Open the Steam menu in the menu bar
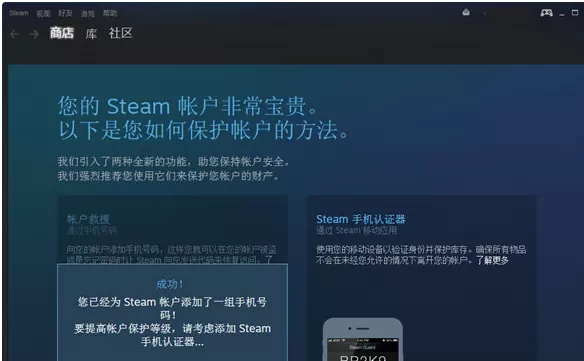The image size is (584, 361). pos(19,13)
